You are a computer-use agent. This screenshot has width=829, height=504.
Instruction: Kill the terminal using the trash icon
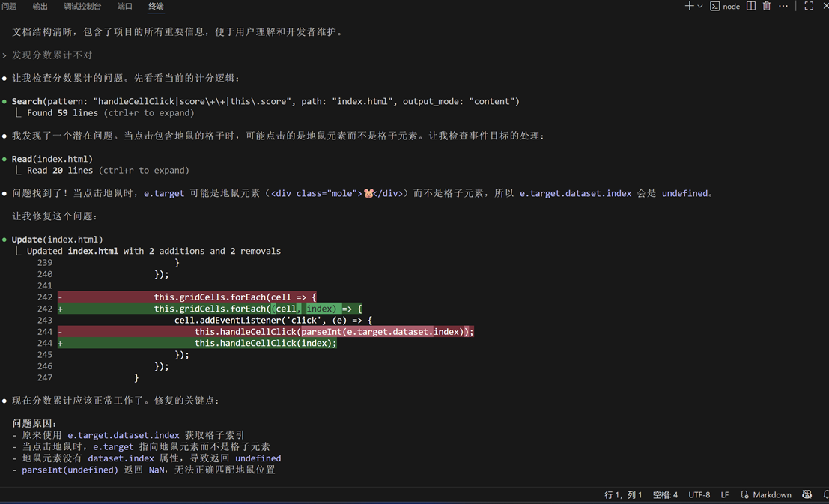[x=766, y=6]
